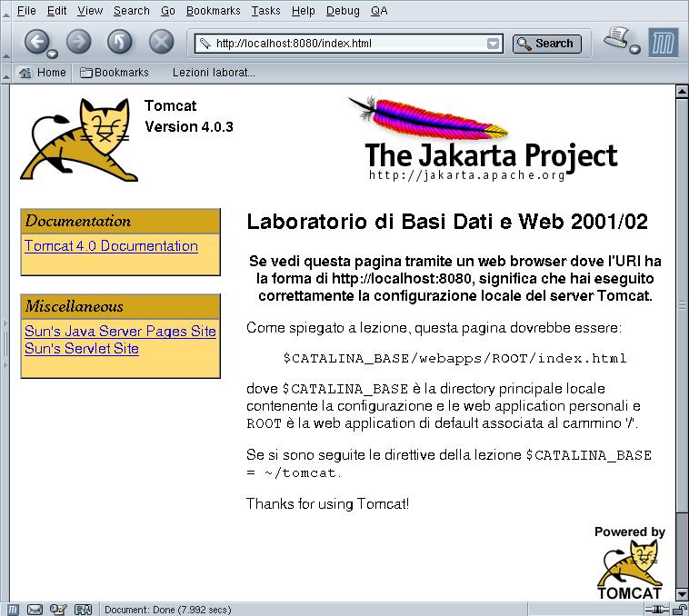Screen dimensions: 689x616
Task: Open the Edit menu
Action: click(56, 11)
